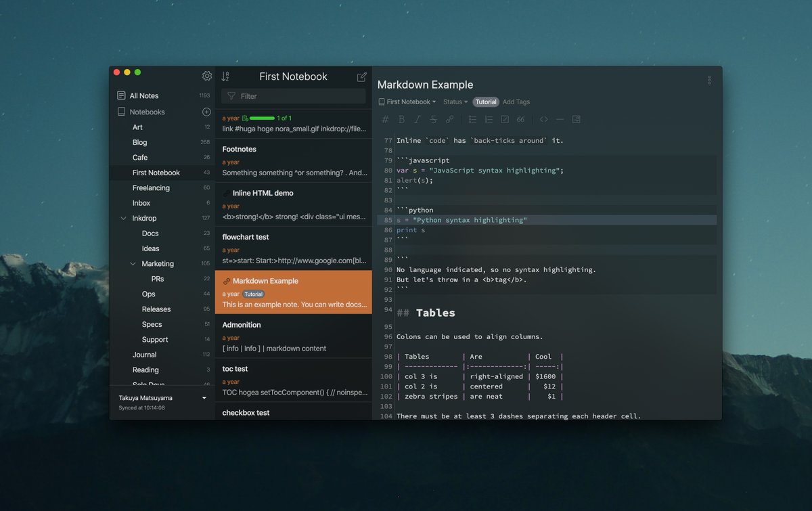Insert a task checkbox list from toolbar

click(505, 119)
